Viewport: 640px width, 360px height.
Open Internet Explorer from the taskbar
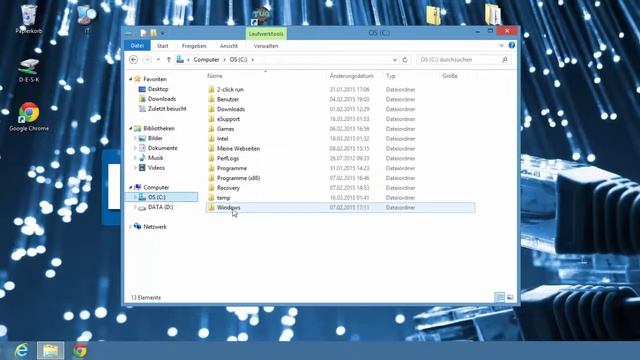[x=22, y=351]
